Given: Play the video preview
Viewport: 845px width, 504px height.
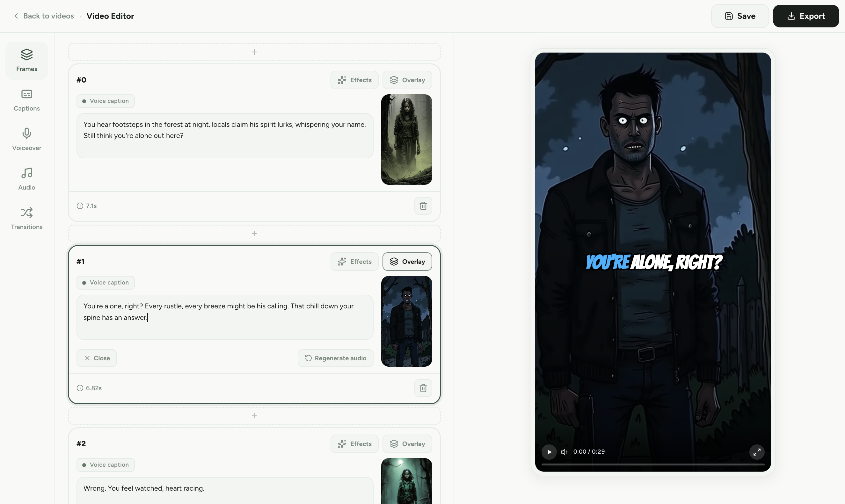Looking at the screenshot, I should [549, 452].
